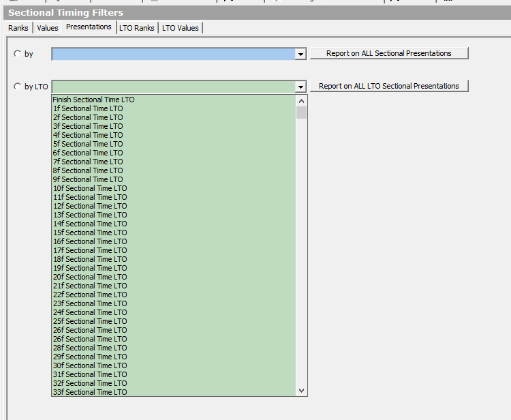Image resolution: width=511 pixels, height=420 pixels.
Task: Choose 21f Sectional Time LTO
Action: click(174, 286)
